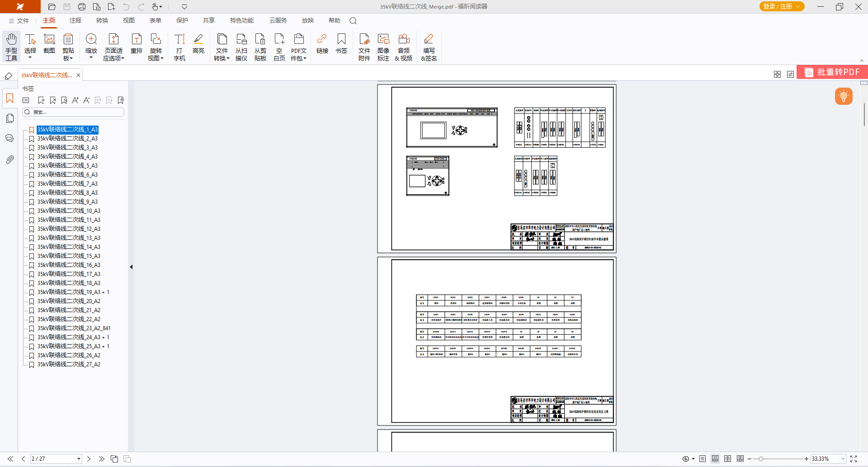868x467 pixels.
Task: Open the Attachments panel paperclip icon
Action: (9, 159)
